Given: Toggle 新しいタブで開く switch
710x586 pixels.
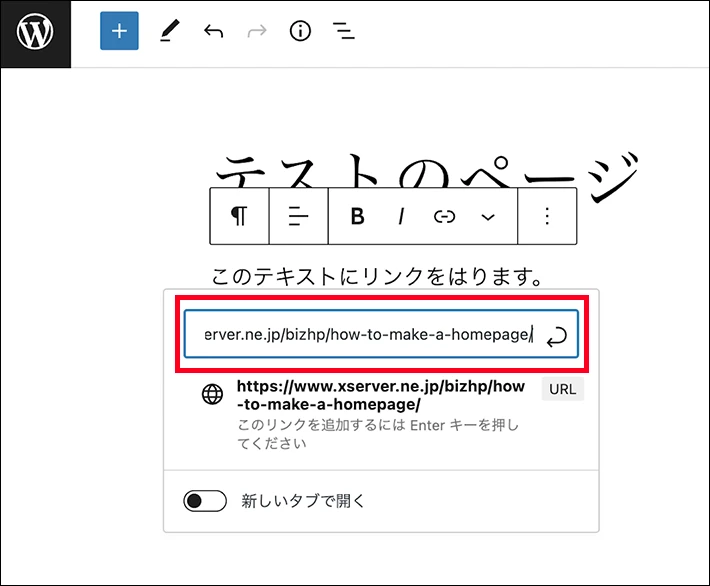Looking at the screenshot, I should click(205, 501).
